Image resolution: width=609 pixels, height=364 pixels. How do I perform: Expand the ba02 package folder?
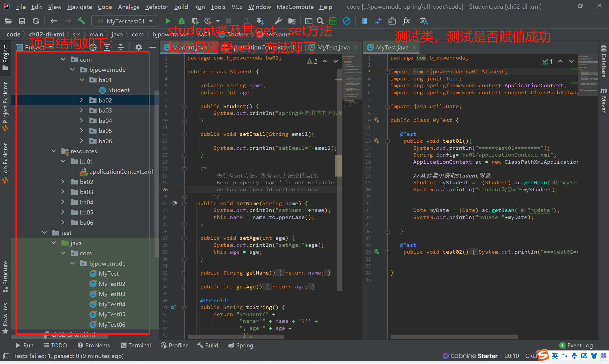(x=81, y=100)
